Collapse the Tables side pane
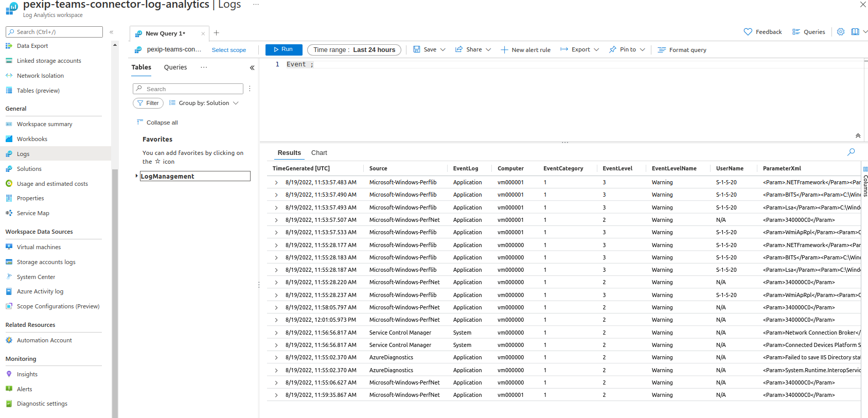 point(252,67)
